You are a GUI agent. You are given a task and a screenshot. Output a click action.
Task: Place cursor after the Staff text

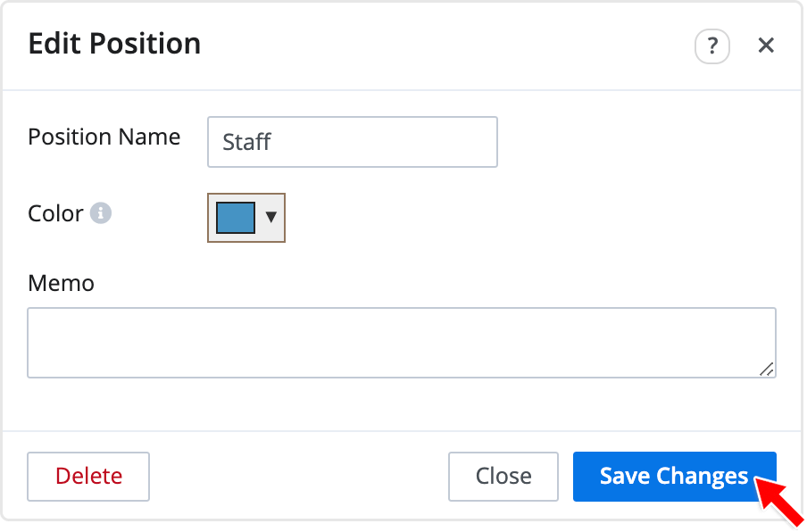pos(273,143)
